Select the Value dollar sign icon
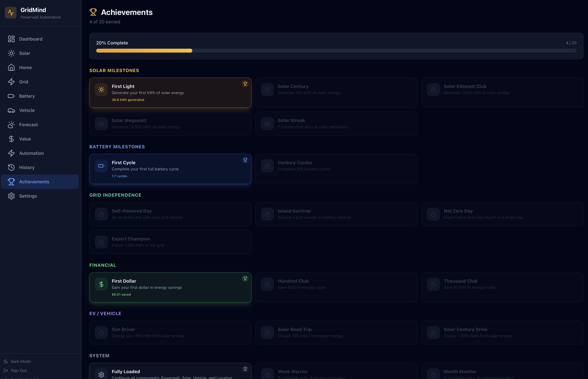This screenshot has height=379, width=588. 11,139
